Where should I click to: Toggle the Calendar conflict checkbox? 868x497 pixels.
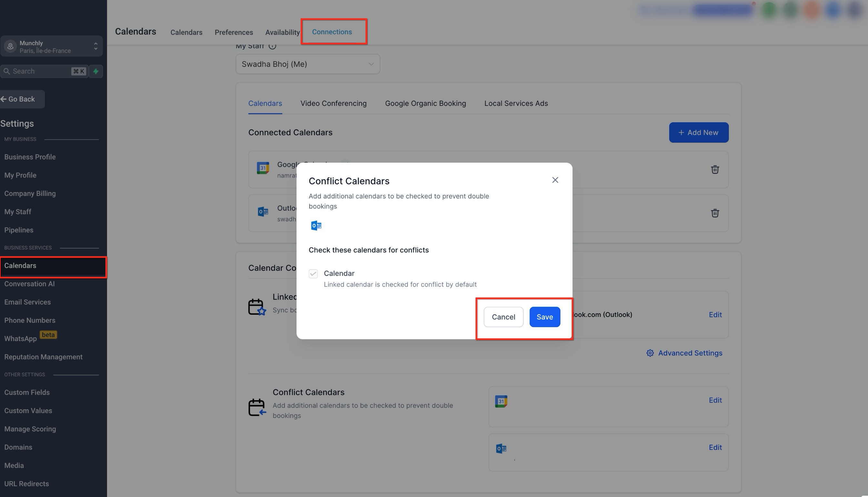[313, 274]
